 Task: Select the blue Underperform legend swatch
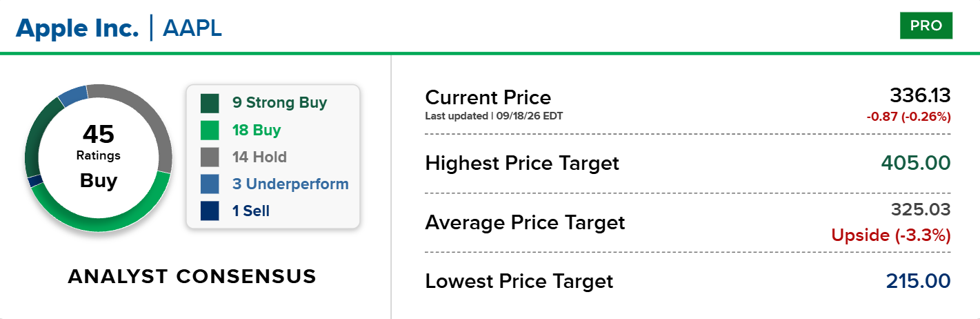(x=210, y=184)
